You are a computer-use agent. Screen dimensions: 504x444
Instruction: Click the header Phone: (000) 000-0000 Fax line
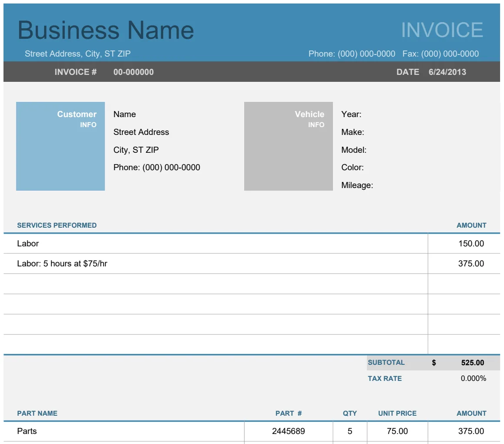pos(393,54)
